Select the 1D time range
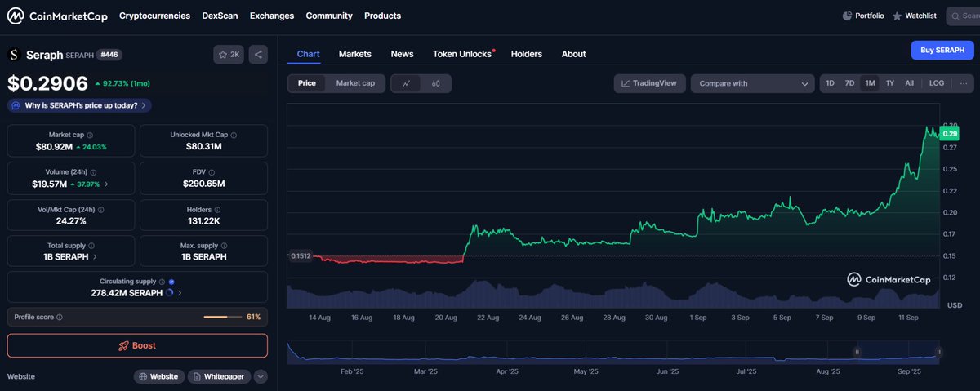The width and height of the screenshot is (980, 391). point(830,83)
